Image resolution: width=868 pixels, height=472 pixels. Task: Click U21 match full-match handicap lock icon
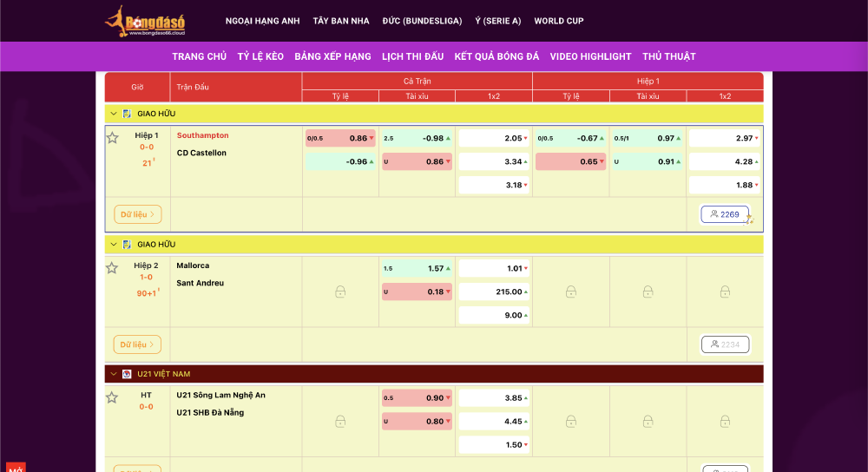coord(340,422)
